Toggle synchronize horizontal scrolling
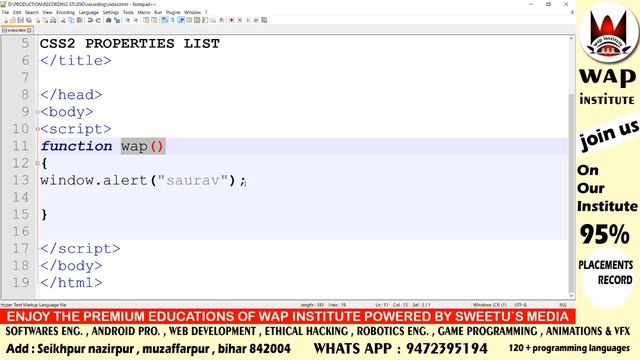This screenshot has width=640, height=360. [154, 20]
